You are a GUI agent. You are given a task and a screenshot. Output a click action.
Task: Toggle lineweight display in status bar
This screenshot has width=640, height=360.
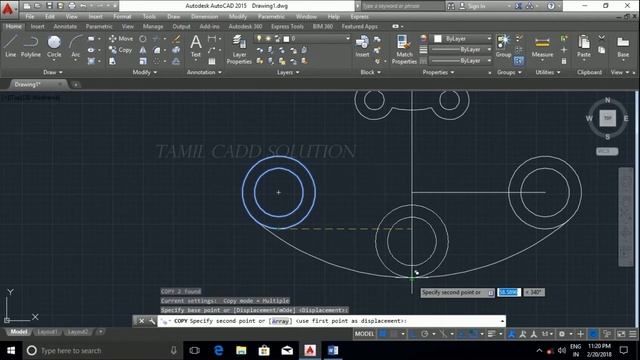(492, 334)
